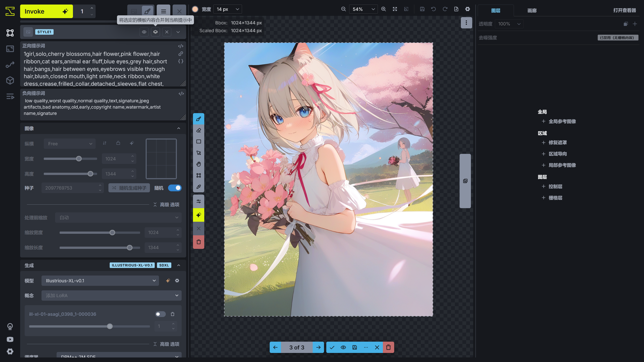Viewport: 644px width, 362px height.
Task: Click the brush fill color swatch
Action: (195, 9)
